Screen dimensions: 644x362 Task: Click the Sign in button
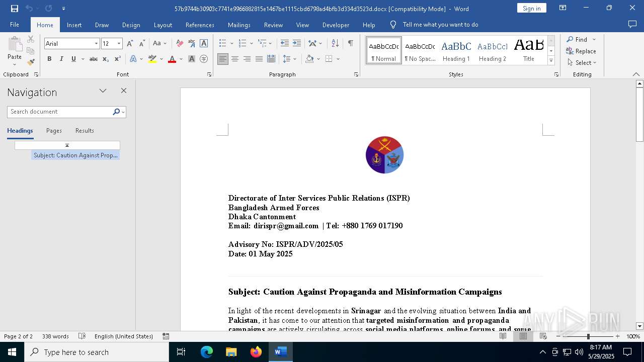pos(532,8)
